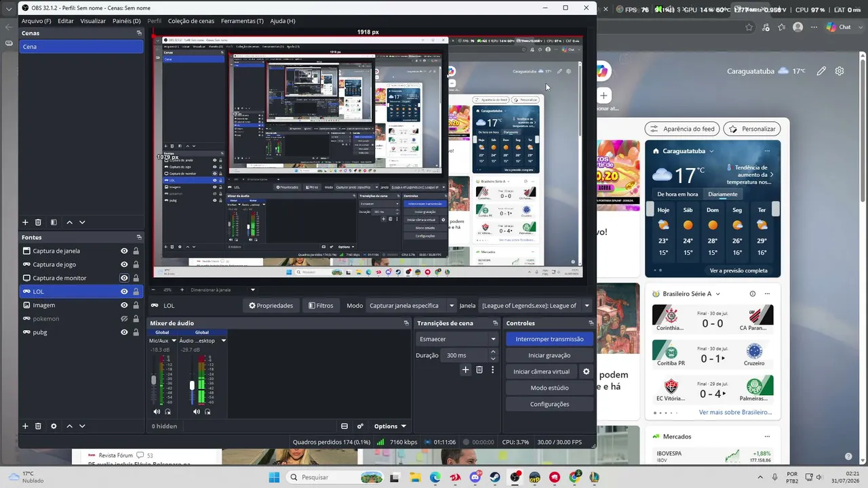The width and height of the screenshot is (868, 488).
Task: Open the Coleção de cenas menu
Action: tap(191, 21)
